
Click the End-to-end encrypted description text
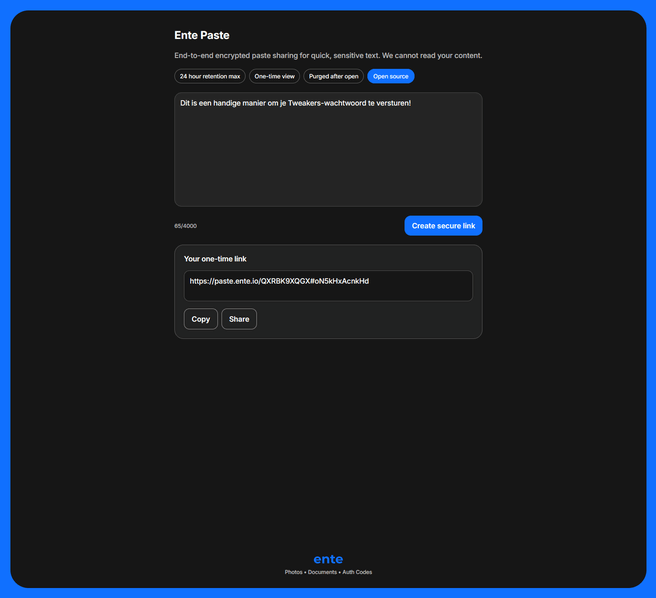coord(328,56)
